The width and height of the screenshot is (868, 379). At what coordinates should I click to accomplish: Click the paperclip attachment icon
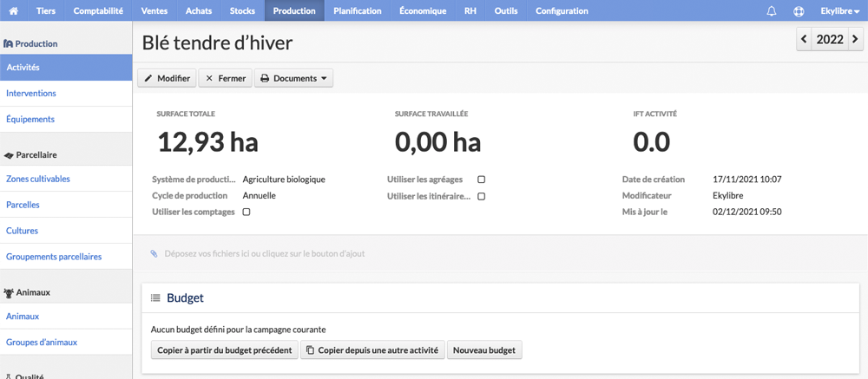[x=154, y=253]
